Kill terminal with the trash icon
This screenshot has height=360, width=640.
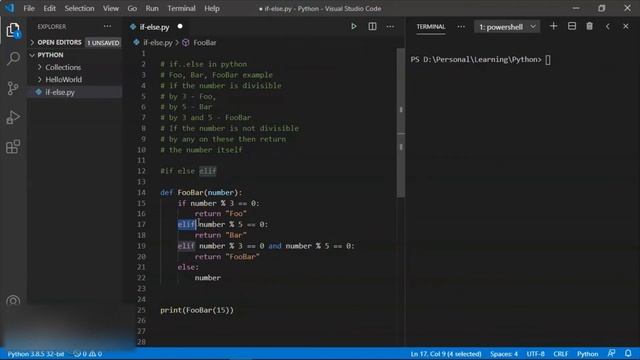(x=589, y=27)
